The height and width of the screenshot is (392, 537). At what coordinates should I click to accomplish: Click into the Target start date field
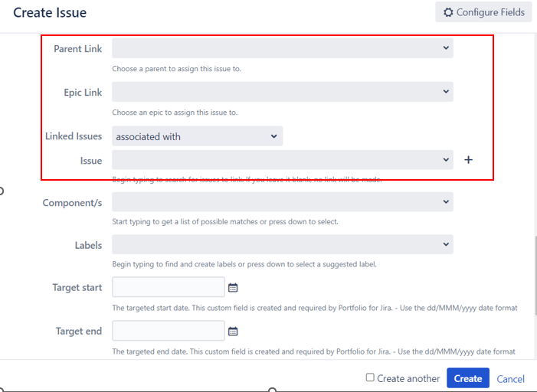[169, 287]
